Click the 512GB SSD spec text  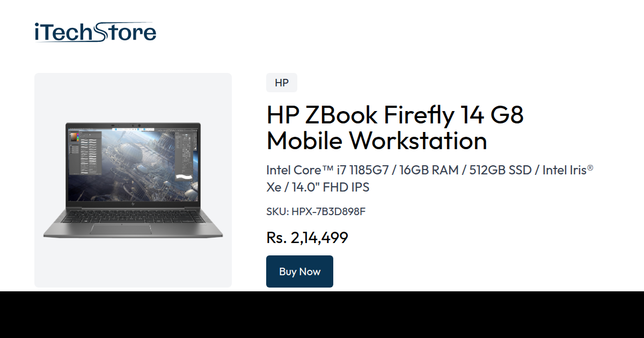click(x=501, y=170)
